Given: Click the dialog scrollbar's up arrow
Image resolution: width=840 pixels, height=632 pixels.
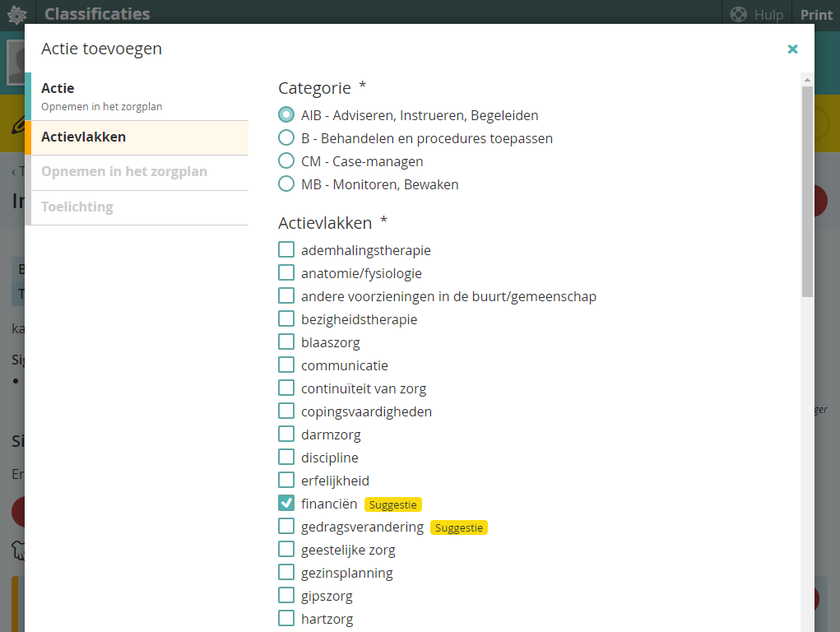Looking at the screenshot, I should pos(807,80).
